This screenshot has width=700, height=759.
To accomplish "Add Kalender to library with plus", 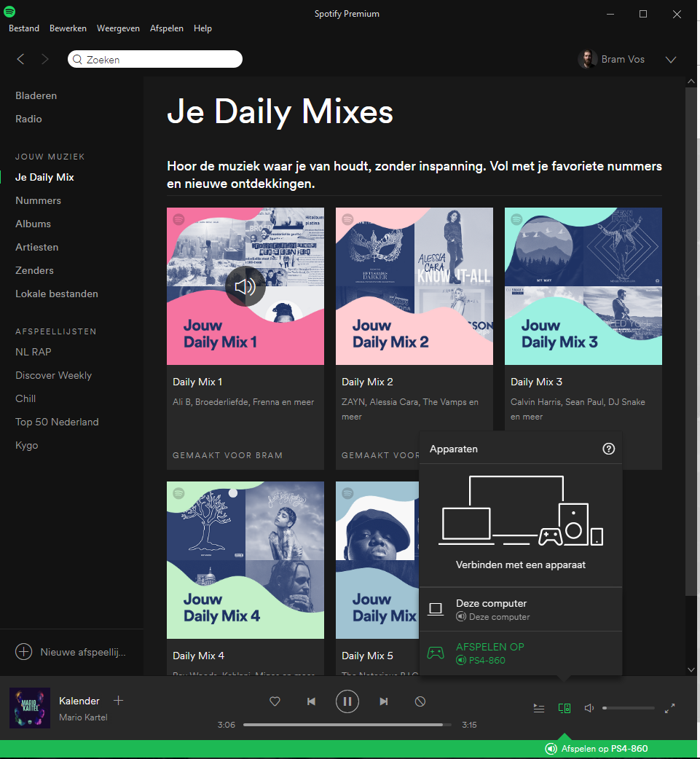I will (x=118, y=701).
